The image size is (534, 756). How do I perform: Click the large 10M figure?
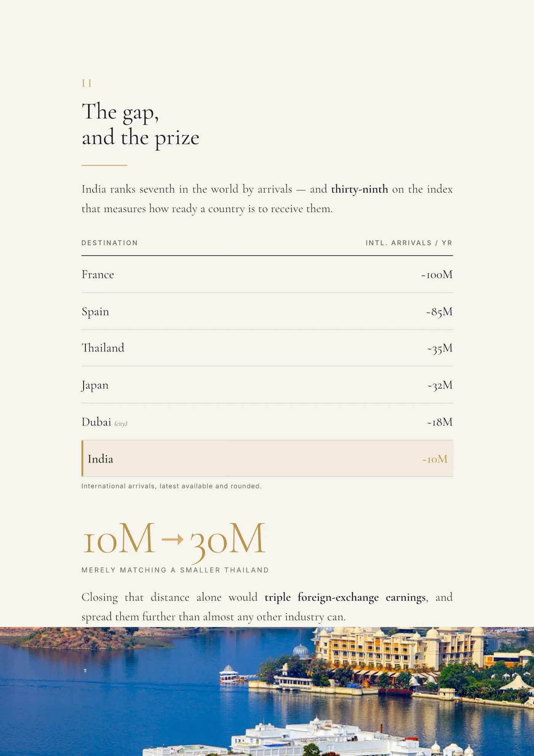click(x=119, y=538)
